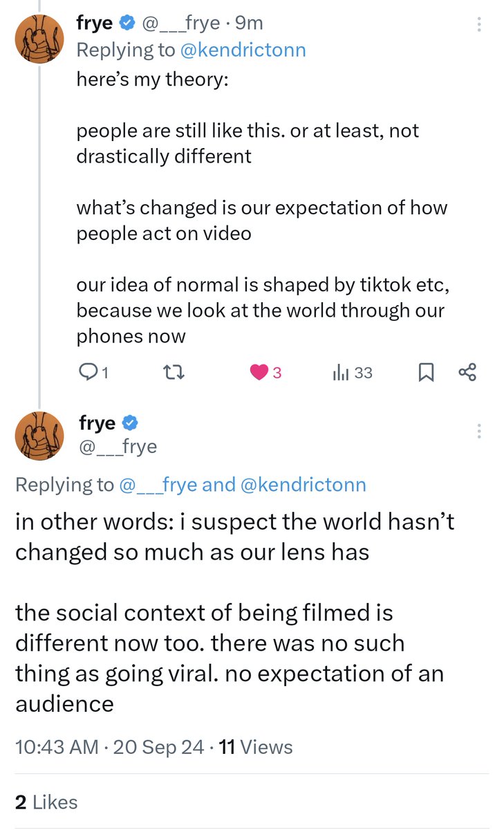Open @___frye link in second reply line
504x830 pixels.
coord(158,485)
